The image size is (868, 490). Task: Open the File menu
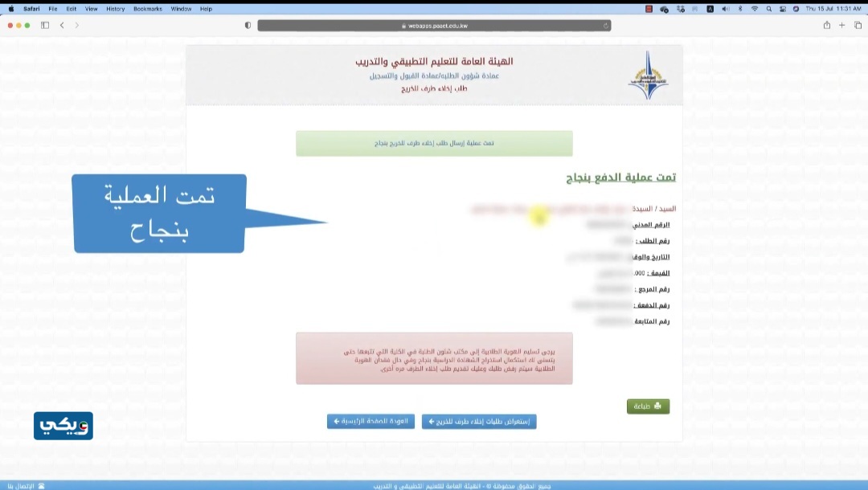tap(52, 9)
